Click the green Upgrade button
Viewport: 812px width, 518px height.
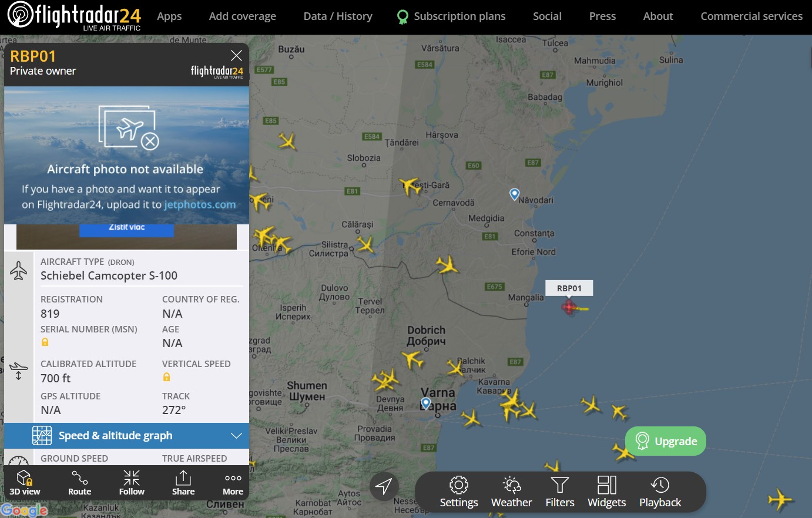(x=666, y=441)
